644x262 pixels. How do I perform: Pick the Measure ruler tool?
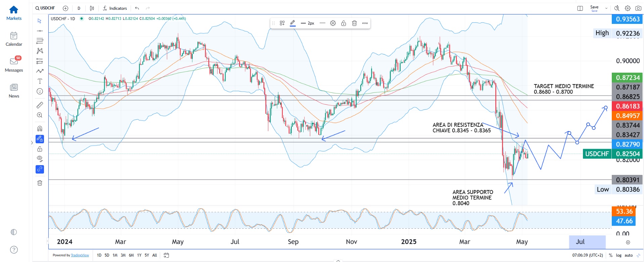pyautogui.click(x=40, y=105)
